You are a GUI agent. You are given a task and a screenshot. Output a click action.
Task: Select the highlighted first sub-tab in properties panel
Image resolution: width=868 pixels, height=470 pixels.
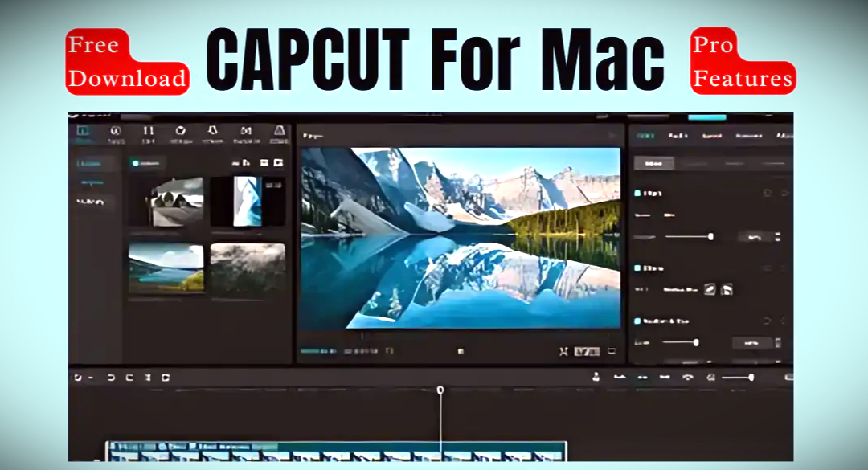(653, 163)
